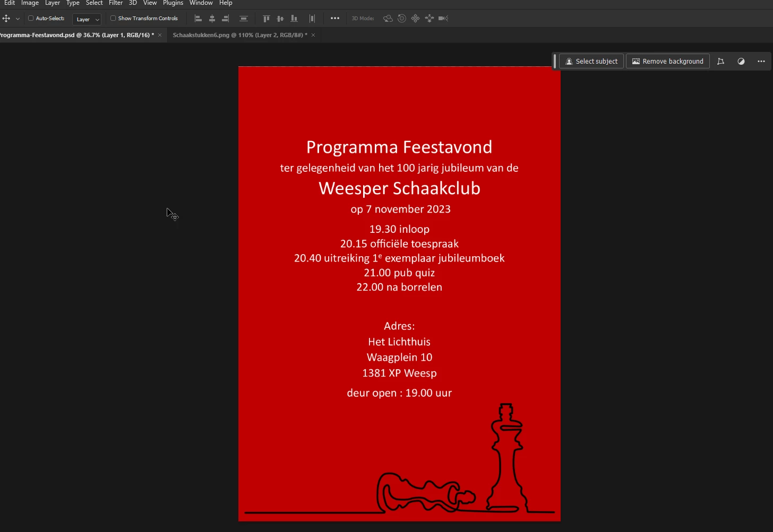The height and width of the screenshot is (532, 773).
Task: Open the Filter menu
Action: pyautogui.click(x=116, y=3)
